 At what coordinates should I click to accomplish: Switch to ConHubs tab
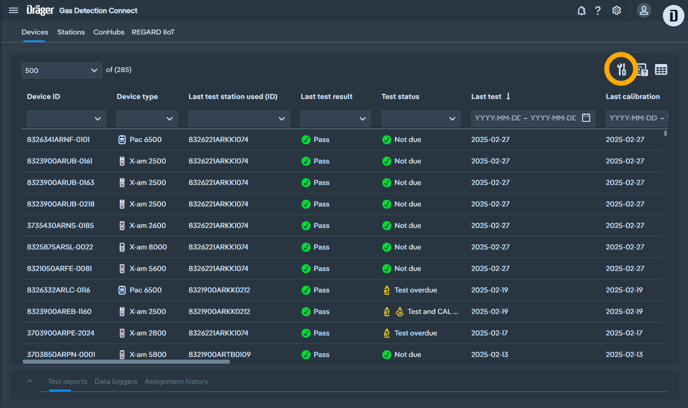click(108, 32)
